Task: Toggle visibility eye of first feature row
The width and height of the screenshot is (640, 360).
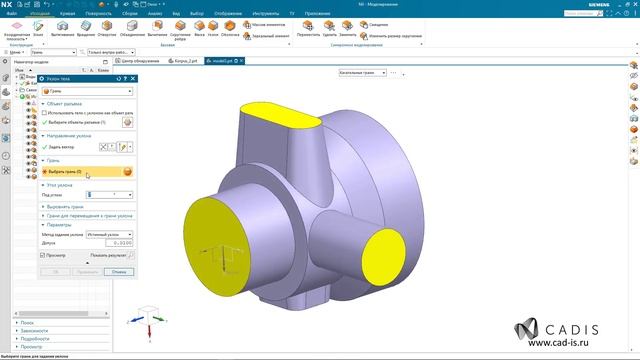Action: (x=28, y=104)
